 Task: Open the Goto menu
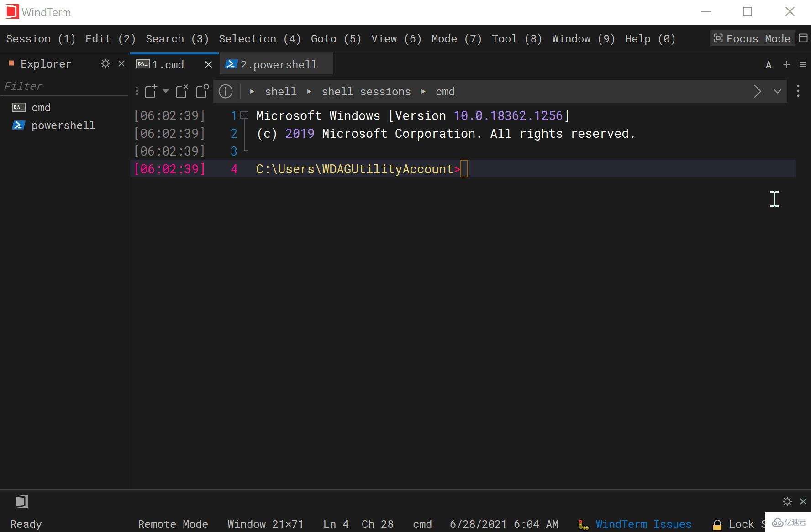[336, 39]
